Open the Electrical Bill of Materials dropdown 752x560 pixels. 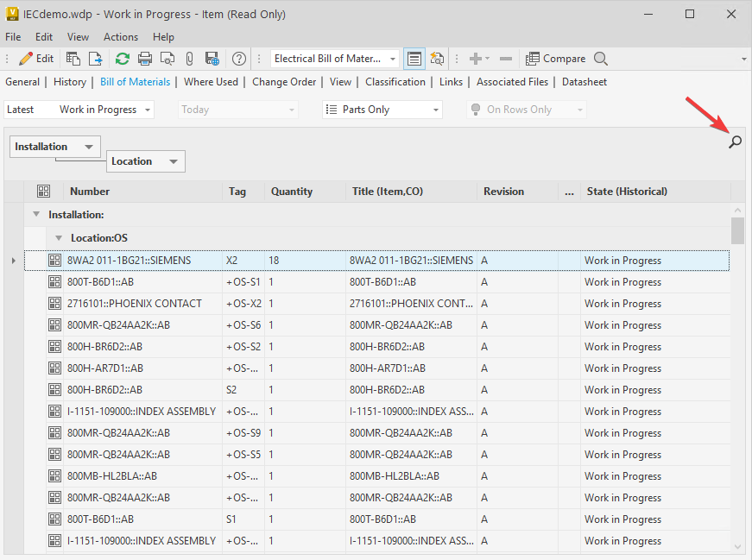tap(335, 59)
